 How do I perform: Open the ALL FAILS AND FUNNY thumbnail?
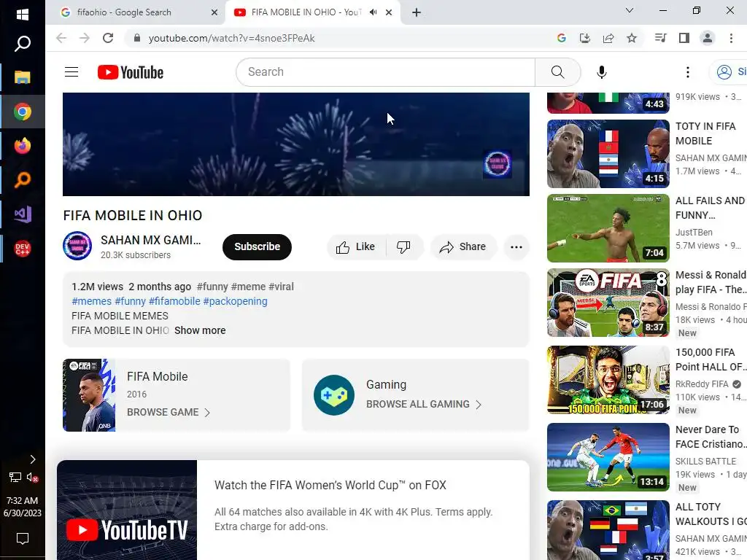[x=608, y=228]
